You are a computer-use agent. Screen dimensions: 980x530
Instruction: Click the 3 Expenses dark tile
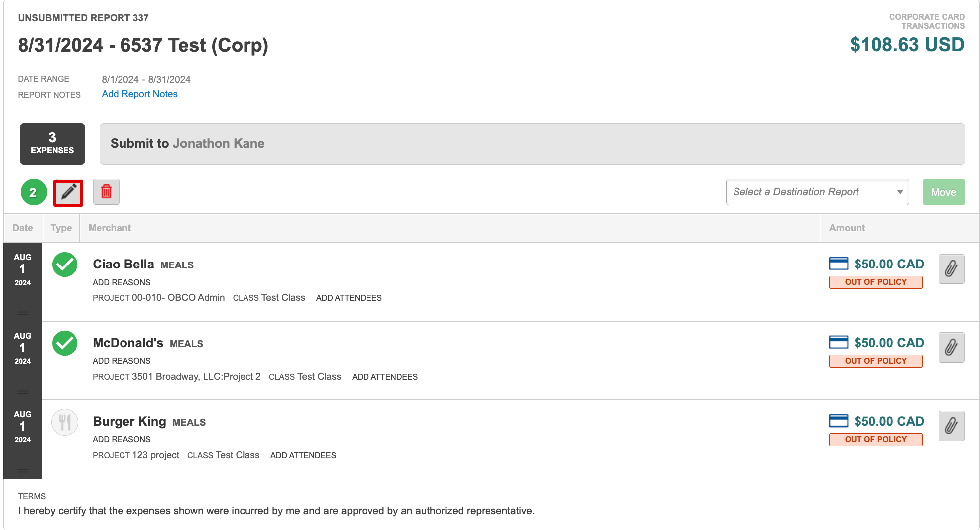tap(52, 144)
